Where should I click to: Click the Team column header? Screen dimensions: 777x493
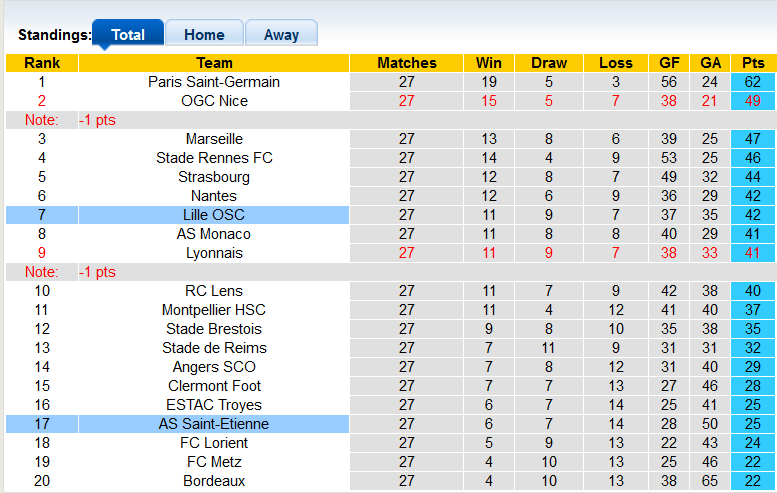tap(214, 63)
